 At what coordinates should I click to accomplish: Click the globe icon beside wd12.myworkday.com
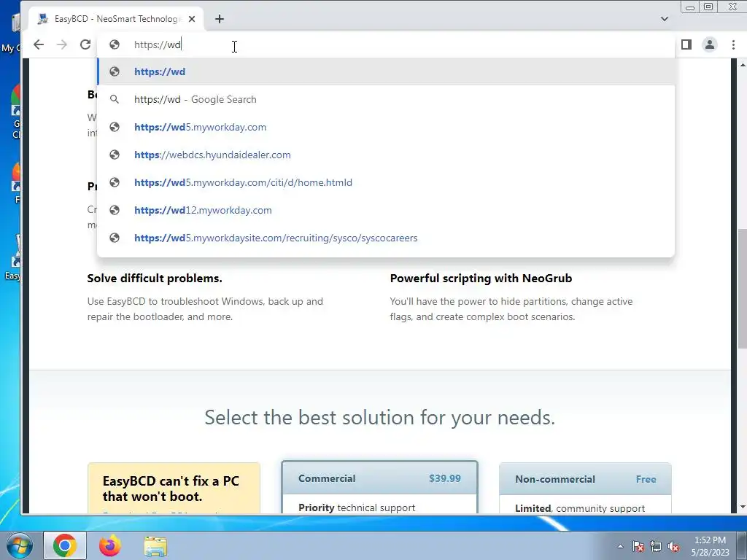tap(115, 210)
